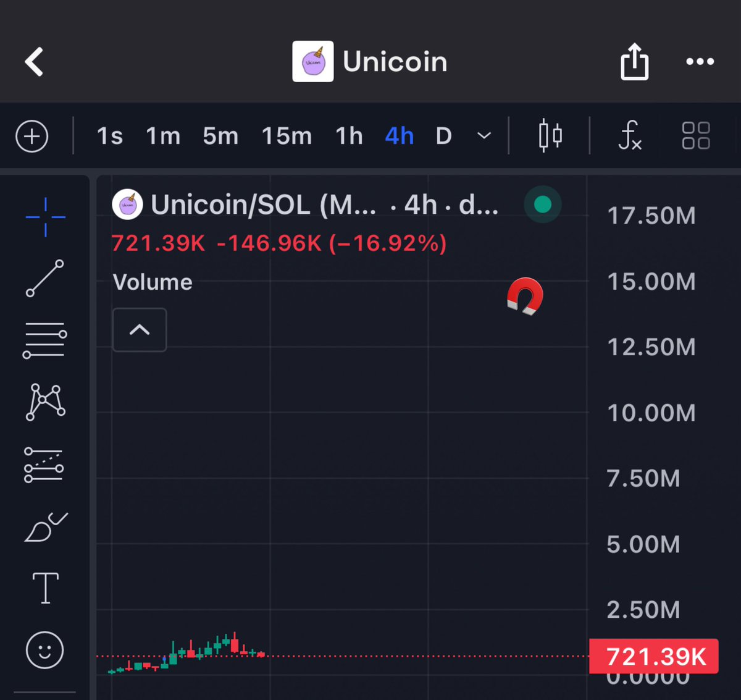The width and height of the screenshot is (741, 700).
Task: Switch to the 15m timeframe
Action: tap(287, 136)
